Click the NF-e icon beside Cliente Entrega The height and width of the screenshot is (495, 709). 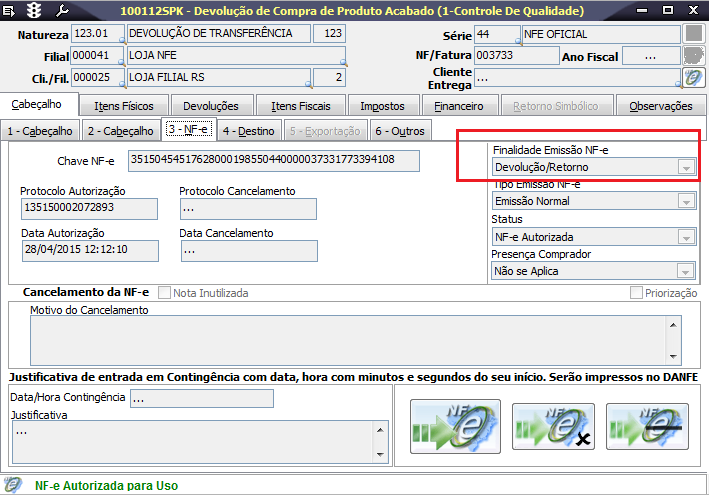(x=693, y=78)
